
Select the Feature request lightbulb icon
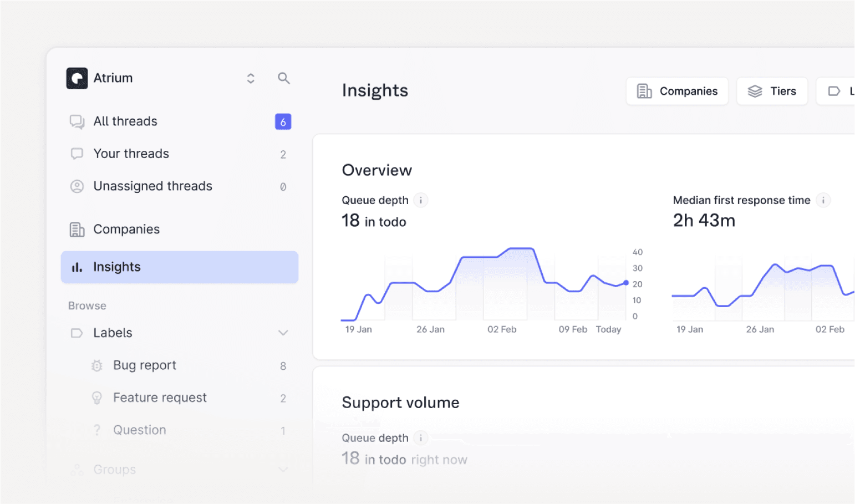point(97,398)
